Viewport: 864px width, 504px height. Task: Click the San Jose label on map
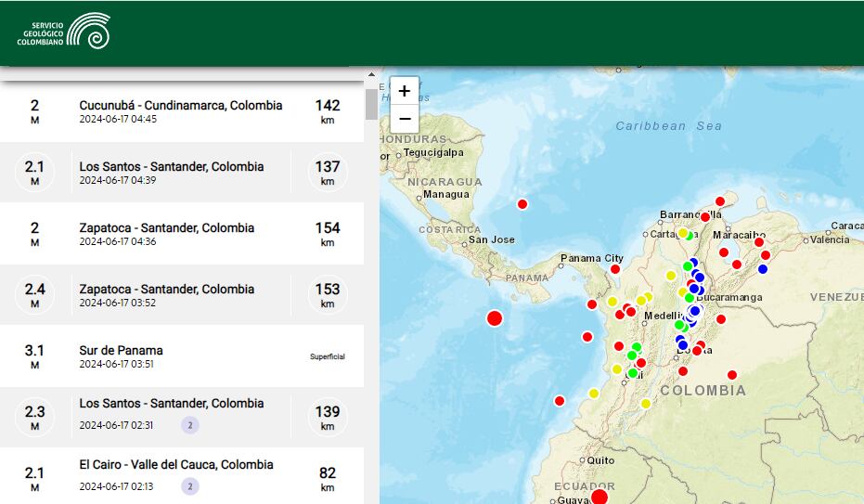tap(492, 239)
